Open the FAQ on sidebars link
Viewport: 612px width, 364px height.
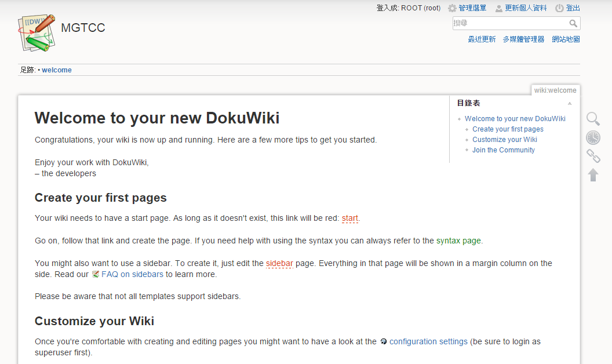click(x=132, y=274)
